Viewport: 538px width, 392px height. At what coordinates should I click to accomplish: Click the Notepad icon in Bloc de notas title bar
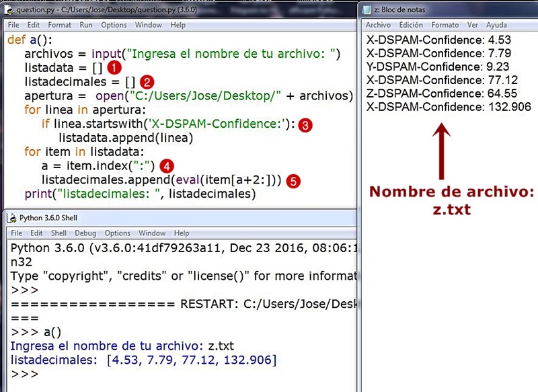[367, 9]
